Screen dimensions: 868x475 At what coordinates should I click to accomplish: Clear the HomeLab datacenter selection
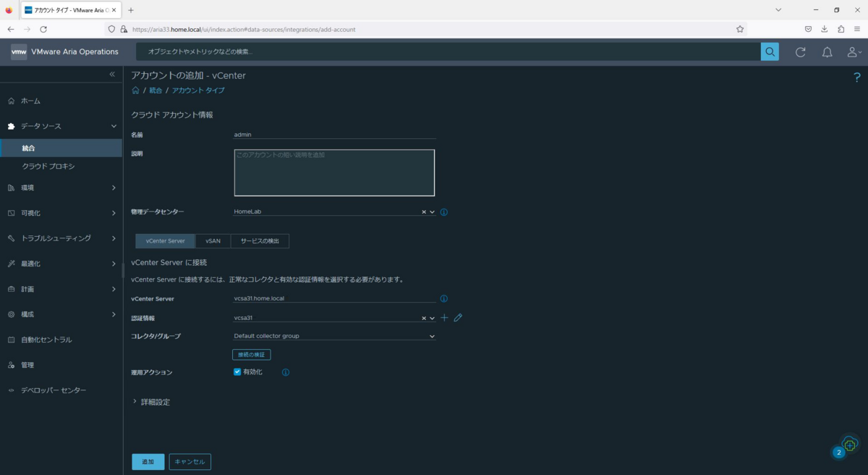(424, 212)
